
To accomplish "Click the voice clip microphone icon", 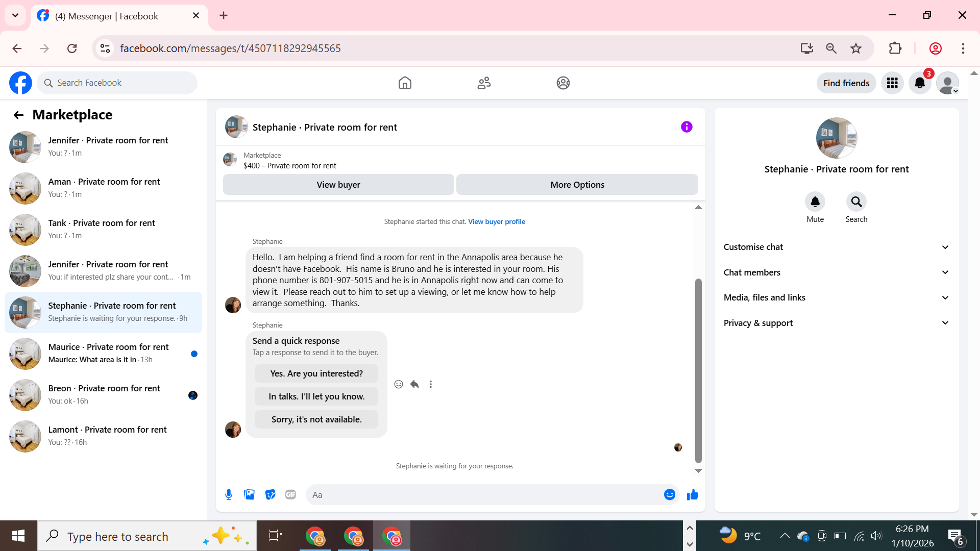I will pos(229,494).
